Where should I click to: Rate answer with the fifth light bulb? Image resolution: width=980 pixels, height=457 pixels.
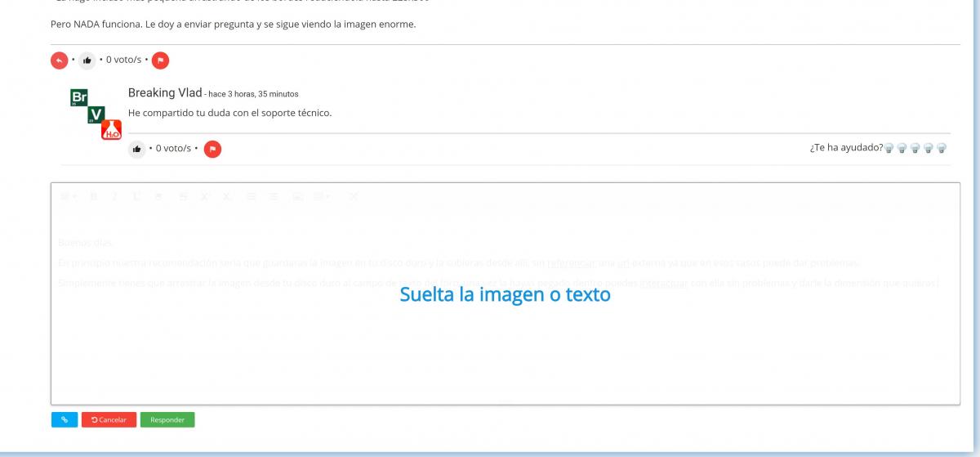[942, 149]
